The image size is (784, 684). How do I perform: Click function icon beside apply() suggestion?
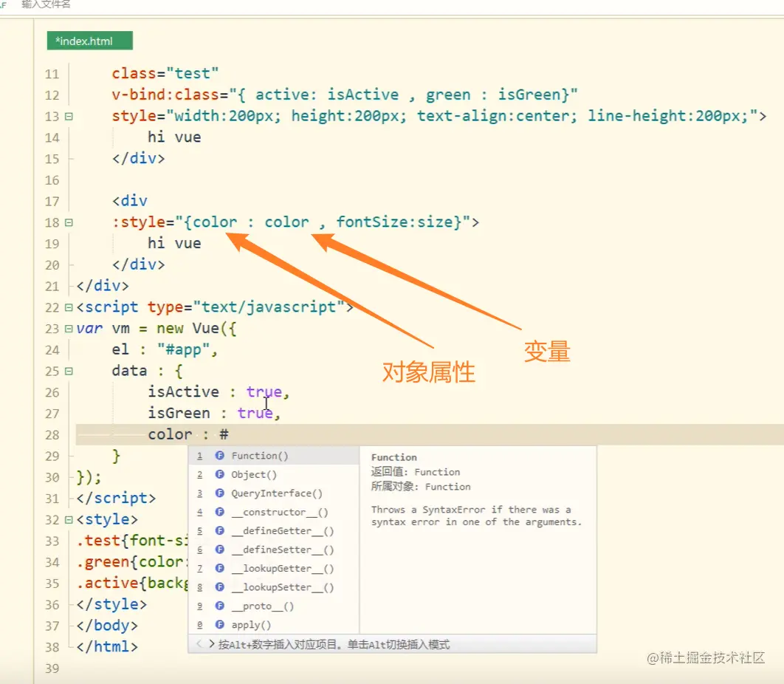pos(219,624)
